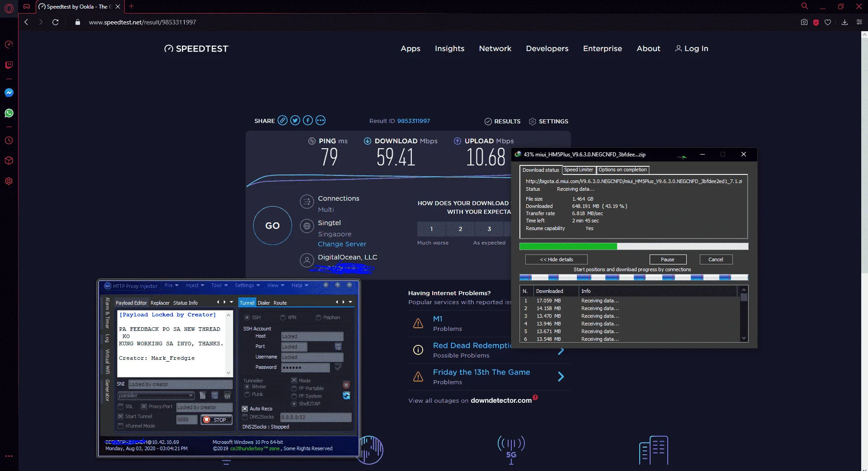Click the Singtel server globe icon
The image size is (868, 471).
(307, 226)
